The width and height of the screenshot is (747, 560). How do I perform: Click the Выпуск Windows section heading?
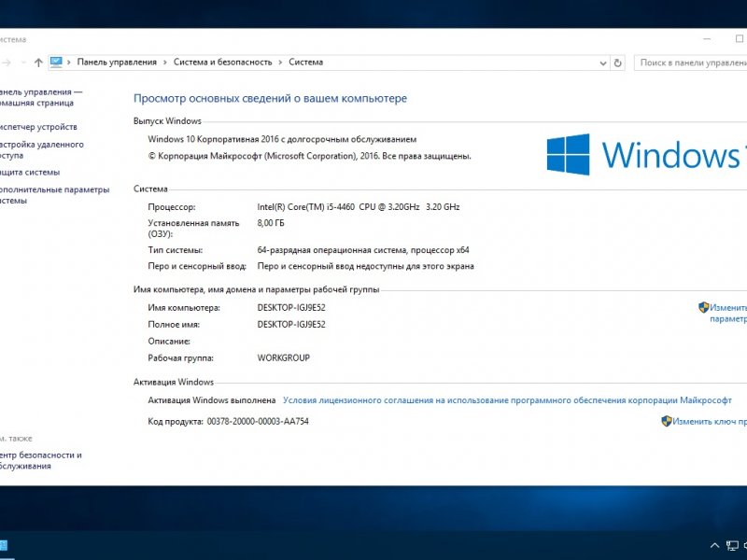[x=167, y=121]
